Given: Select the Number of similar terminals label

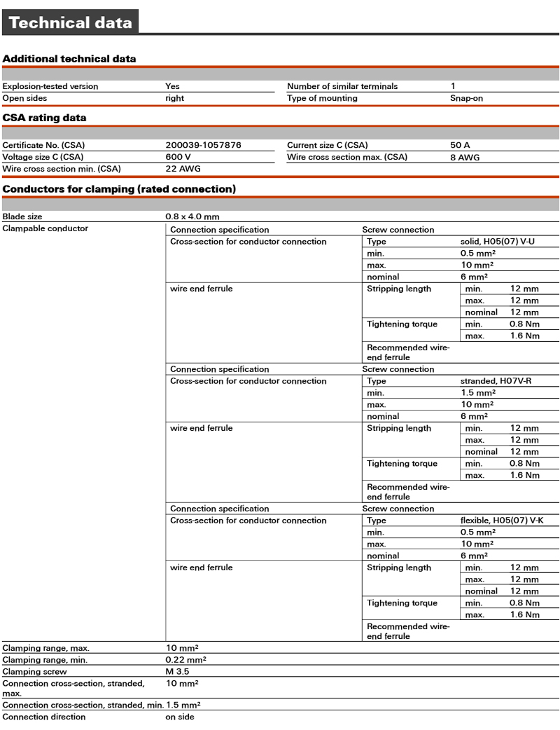Looking at the screenshot, I should click(342, 86).
